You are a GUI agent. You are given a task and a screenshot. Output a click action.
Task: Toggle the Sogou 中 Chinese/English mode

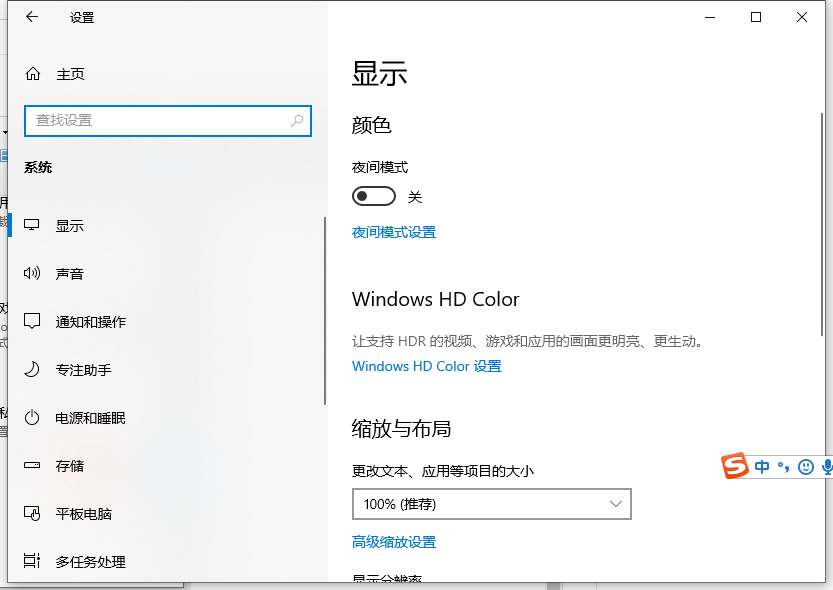point(763,467)
